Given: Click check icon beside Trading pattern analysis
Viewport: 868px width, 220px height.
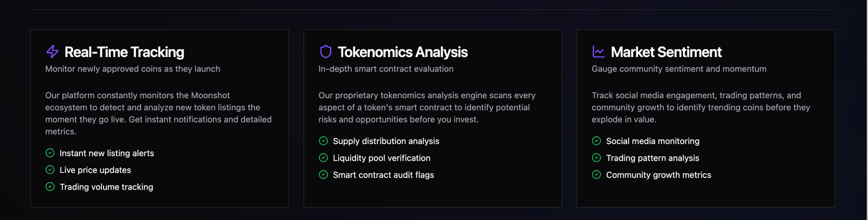Looking at the screenshot, I should (x=596, y=158).
